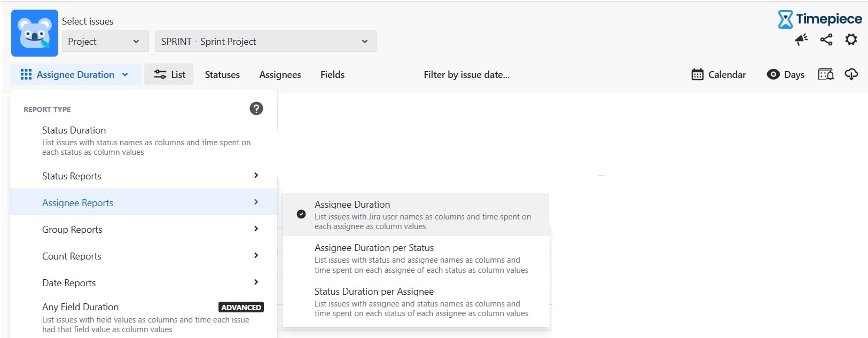Click the cloud export download icon

click(851, 74)
